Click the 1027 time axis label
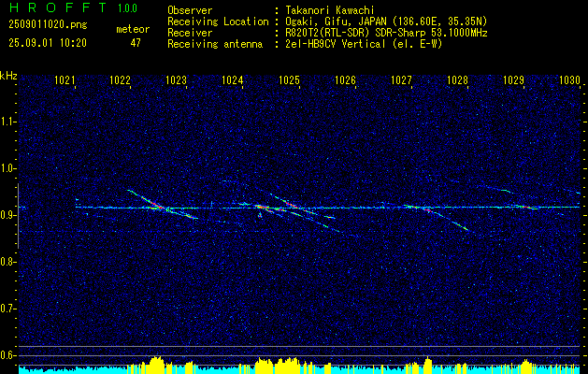This screenshot has height=374, width=588. click(401, 79)
